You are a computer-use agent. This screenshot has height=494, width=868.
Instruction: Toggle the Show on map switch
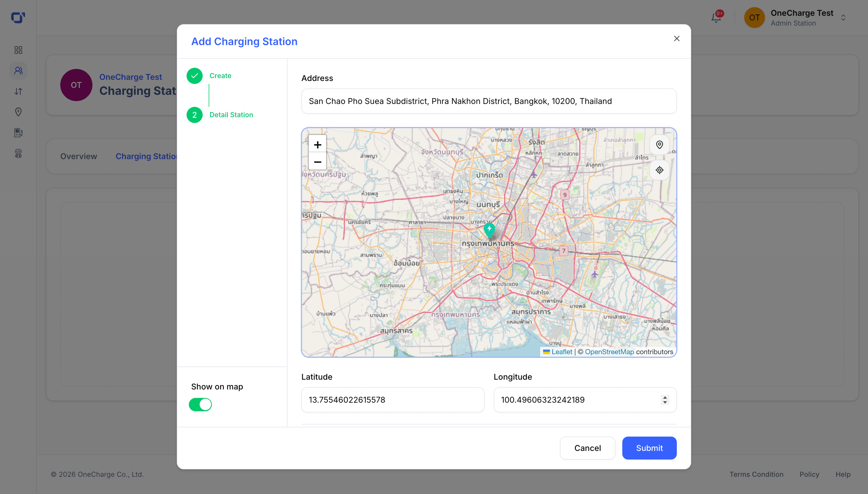click(200, 404)
